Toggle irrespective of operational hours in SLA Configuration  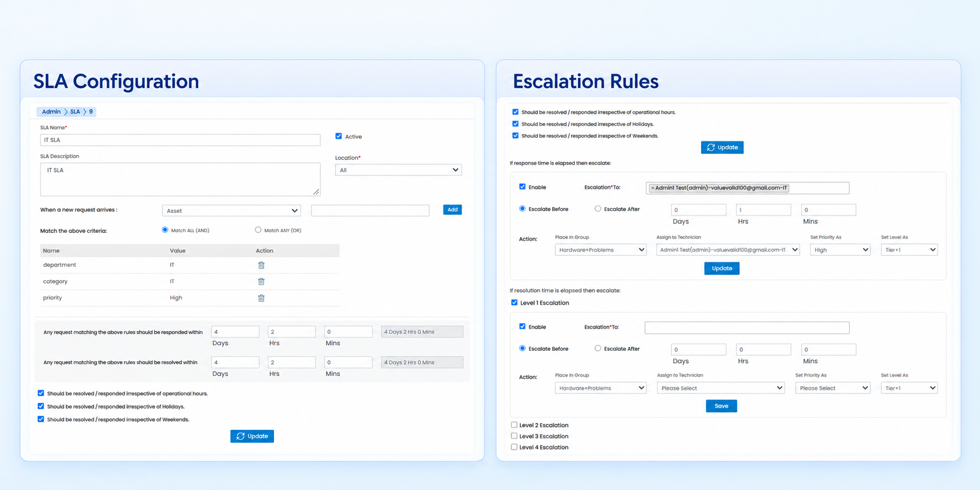[x=41, y=393]
